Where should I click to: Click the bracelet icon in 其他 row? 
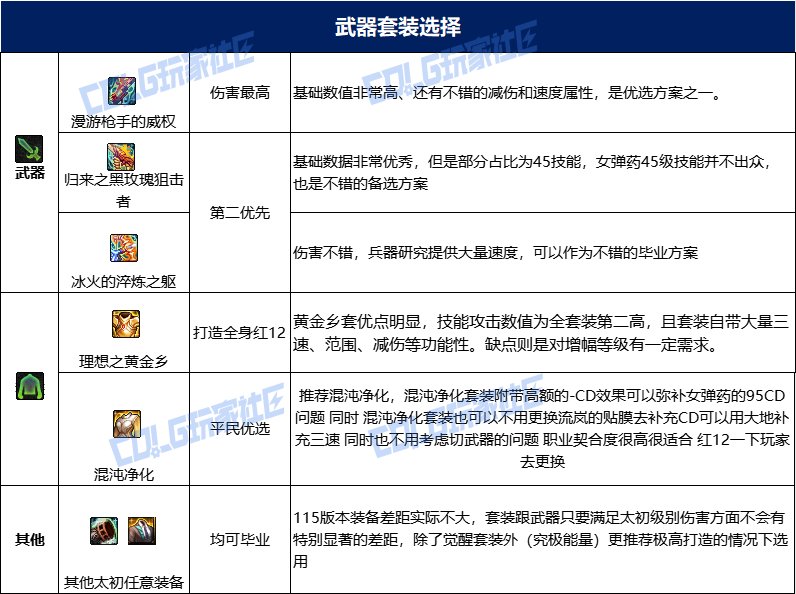click(x=104, y=531)
